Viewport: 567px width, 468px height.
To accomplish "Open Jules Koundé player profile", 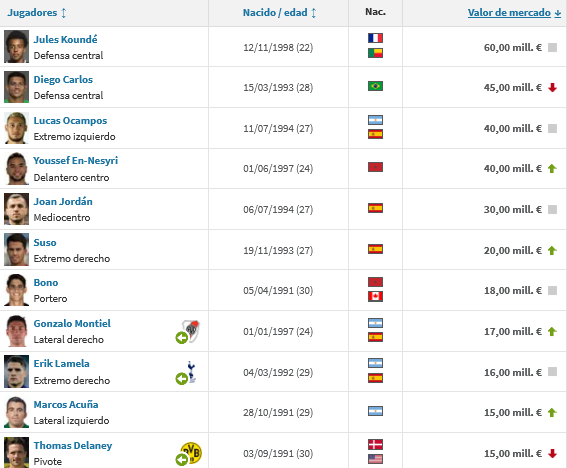I will click(65, 39).
